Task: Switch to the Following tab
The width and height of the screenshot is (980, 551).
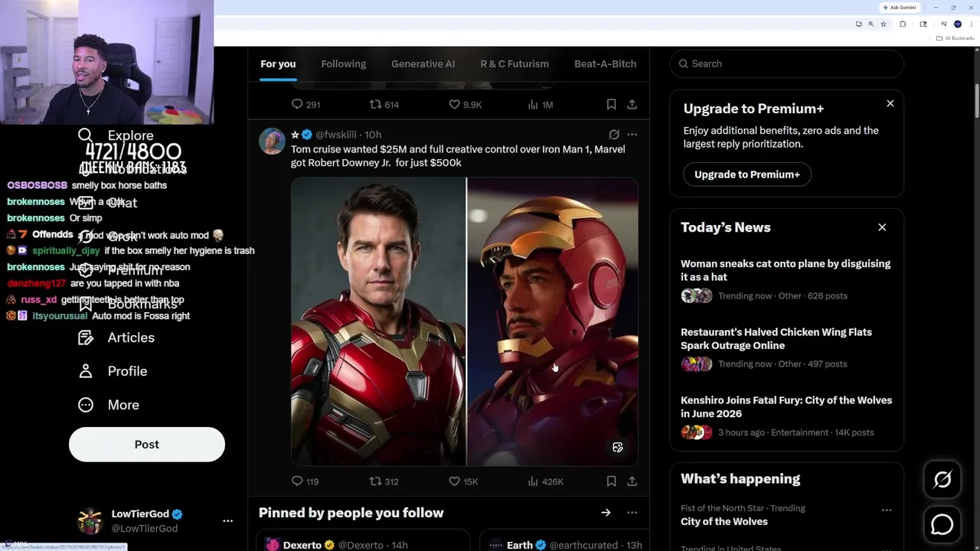Action: [343, 64]
